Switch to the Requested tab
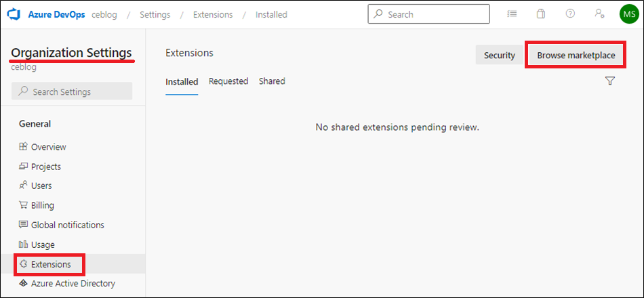The image size is (644, 298). point(228,81)
